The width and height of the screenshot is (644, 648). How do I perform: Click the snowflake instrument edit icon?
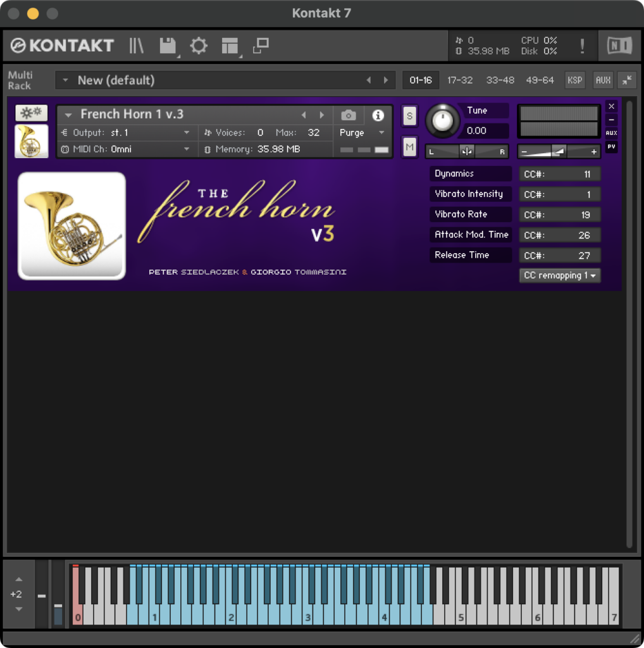pos(32,113)
